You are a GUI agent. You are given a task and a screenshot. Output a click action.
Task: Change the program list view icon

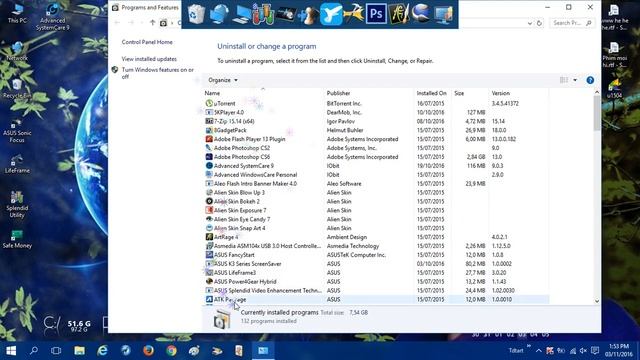tap(564, 80)
